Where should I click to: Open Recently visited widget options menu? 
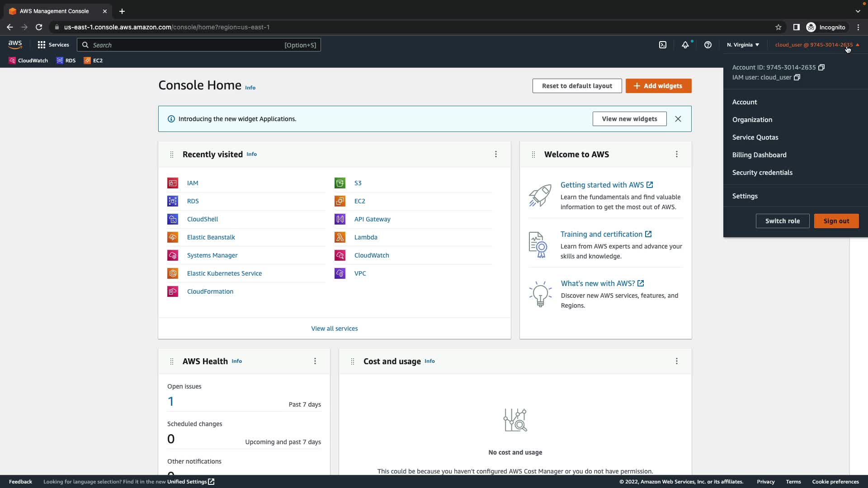[496, 154]
